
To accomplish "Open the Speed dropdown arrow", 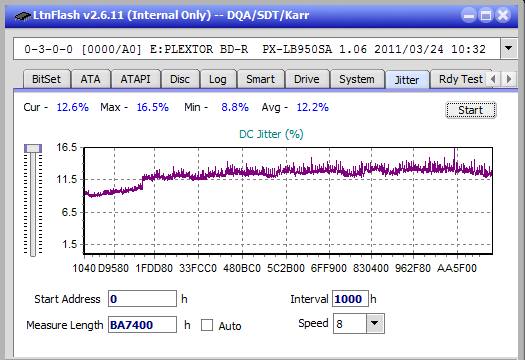I will 375,323.
